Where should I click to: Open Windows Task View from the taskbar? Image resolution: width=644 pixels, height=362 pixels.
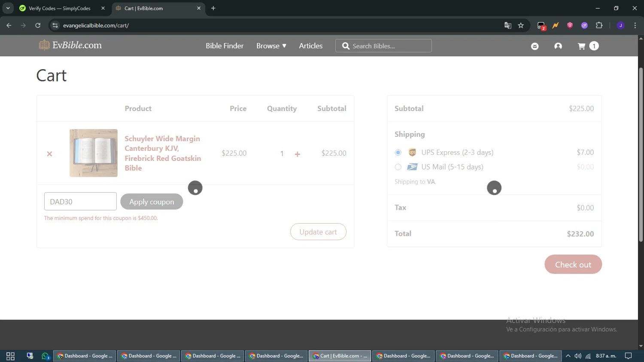click(10, 356)
